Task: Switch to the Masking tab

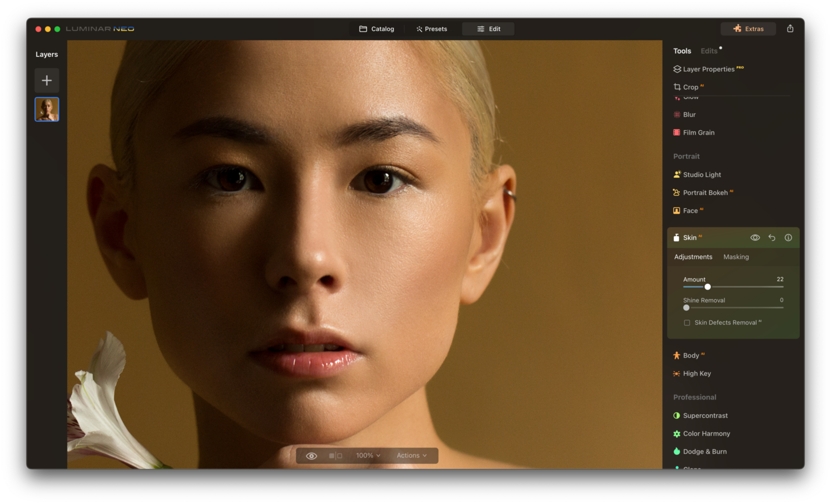Action: [736, 257]
